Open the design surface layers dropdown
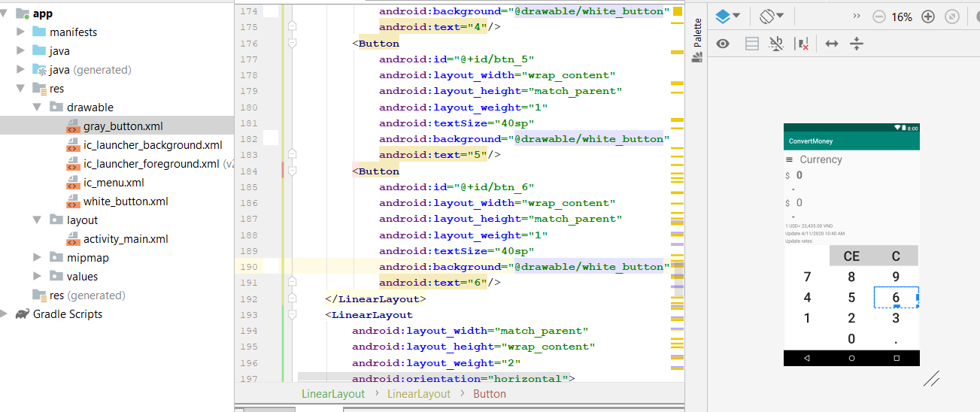980x412 pixels. tap(727, 16)
